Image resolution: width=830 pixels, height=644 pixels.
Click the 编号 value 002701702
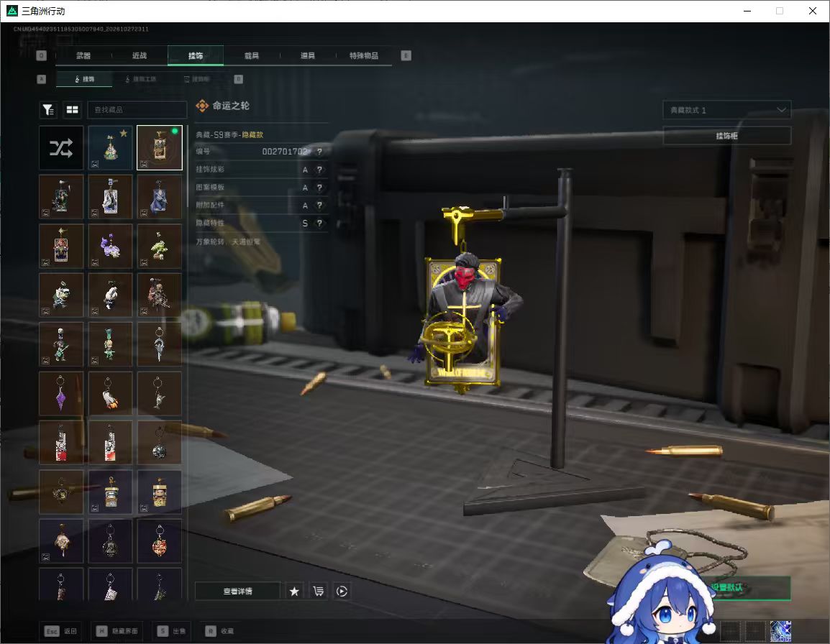coord(285,152)
